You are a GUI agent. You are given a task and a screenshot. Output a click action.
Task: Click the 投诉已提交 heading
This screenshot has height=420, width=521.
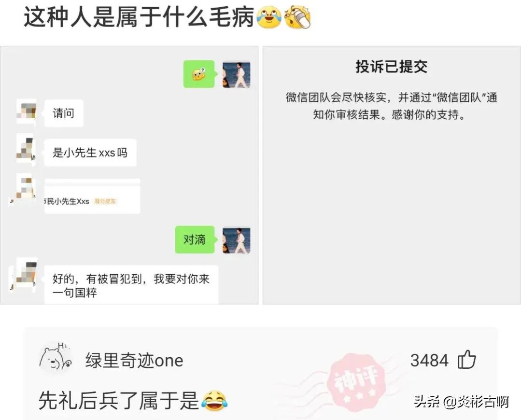point(392,67)
